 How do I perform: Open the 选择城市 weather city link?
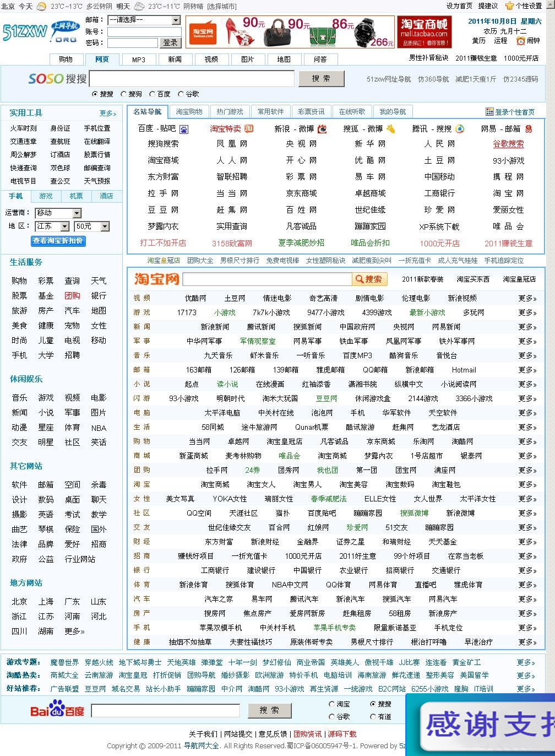point(222,7)
